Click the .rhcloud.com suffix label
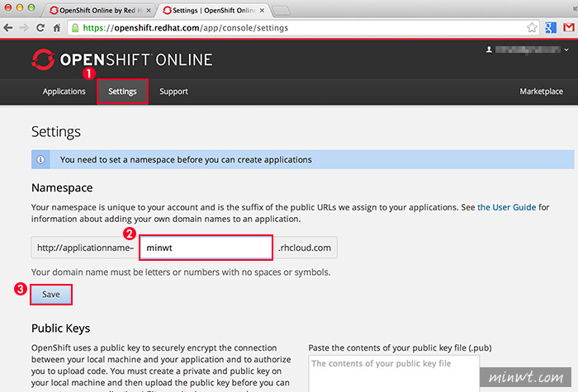The width and height of the screenshot is (578, 392). [x=305, y=248]
